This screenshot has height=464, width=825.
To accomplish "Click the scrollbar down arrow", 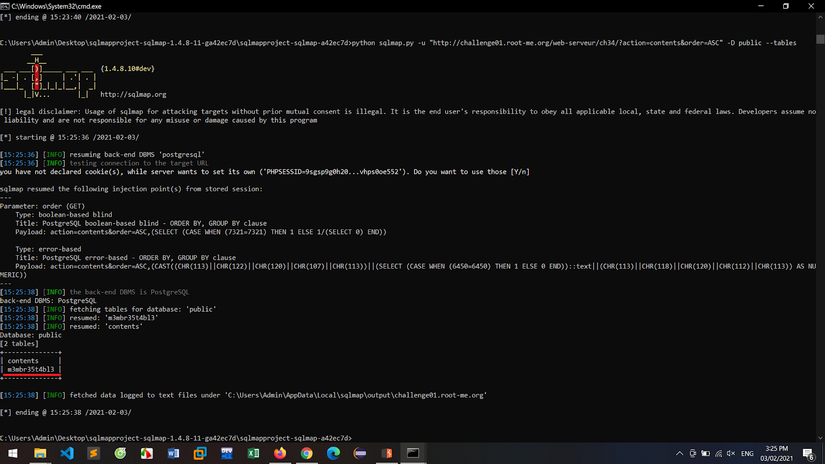I will coord(820,438).
